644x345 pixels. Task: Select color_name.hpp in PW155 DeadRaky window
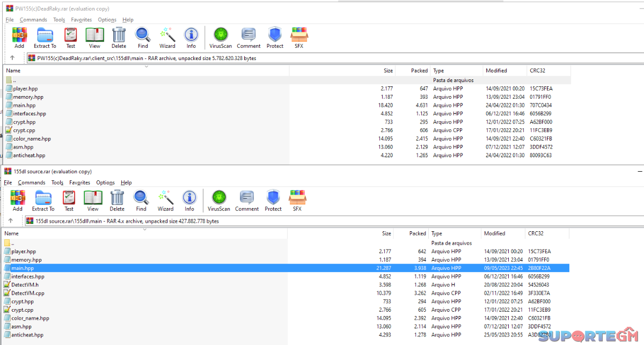(288, 138)
